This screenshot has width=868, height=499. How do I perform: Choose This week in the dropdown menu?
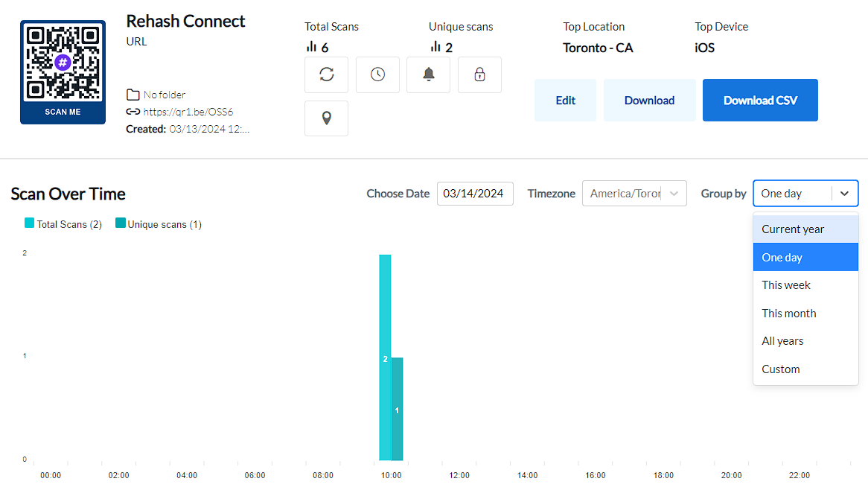click(785, 285)
